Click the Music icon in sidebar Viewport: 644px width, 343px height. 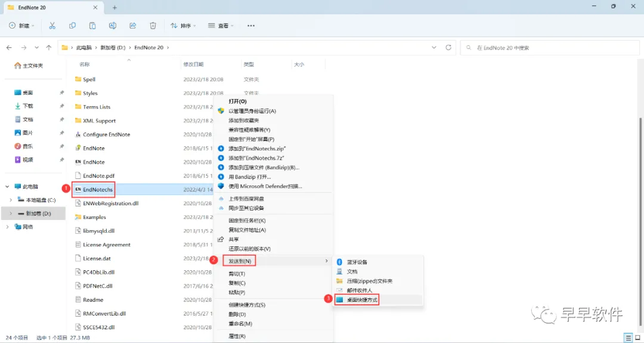tap(17, 146)
